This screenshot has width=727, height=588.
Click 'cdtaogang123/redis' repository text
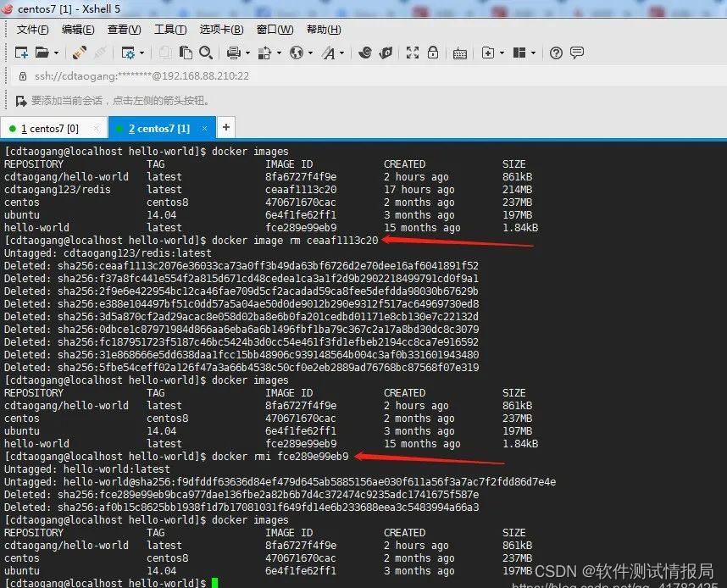58,190
